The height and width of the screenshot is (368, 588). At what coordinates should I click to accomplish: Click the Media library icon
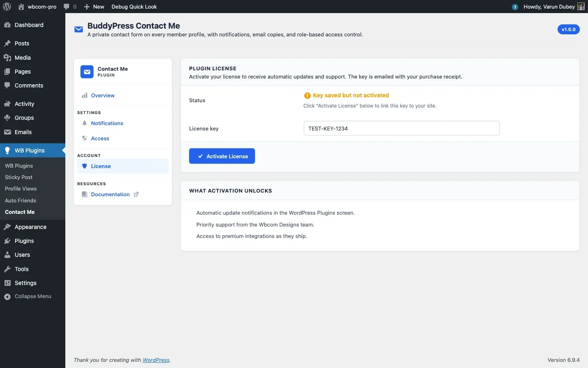click(x=7, y=58)
